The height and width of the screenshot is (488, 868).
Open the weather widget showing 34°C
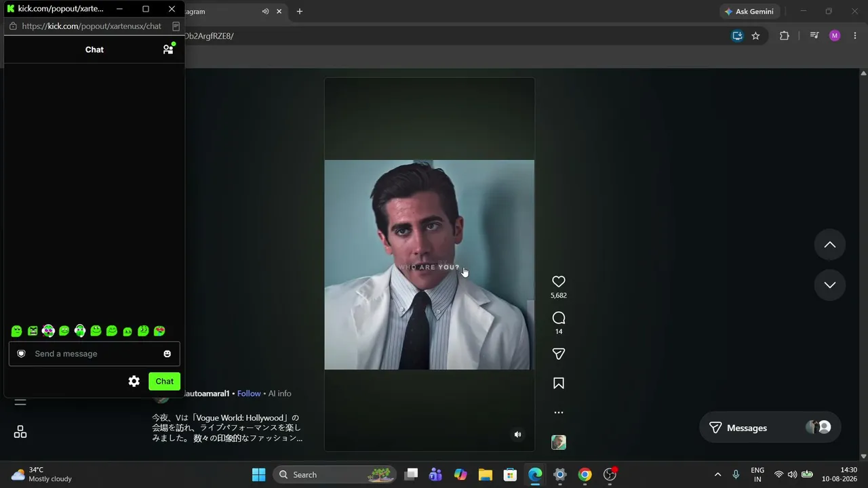click(x=42, y=474)
